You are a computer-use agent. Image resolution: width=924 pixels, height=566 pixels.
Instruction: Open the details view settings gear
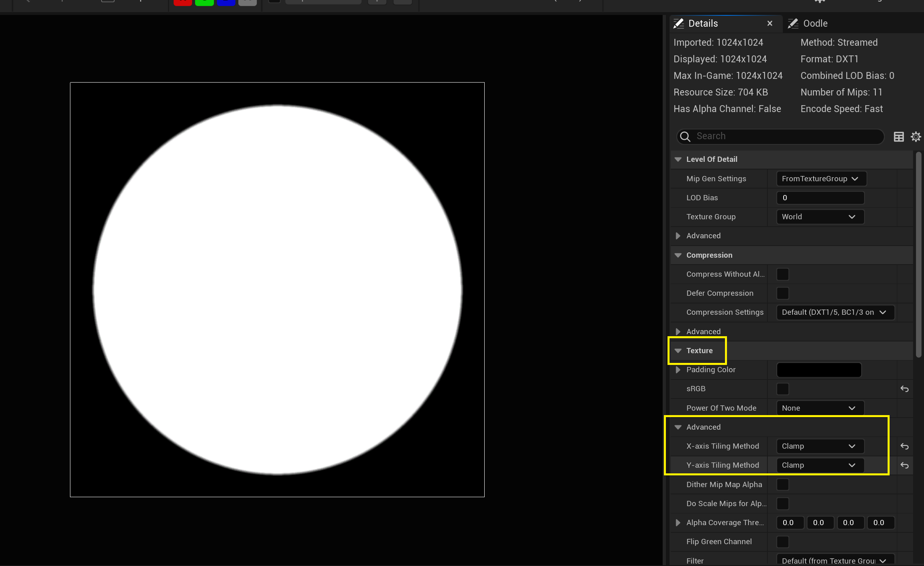click(x=916, y=137)
